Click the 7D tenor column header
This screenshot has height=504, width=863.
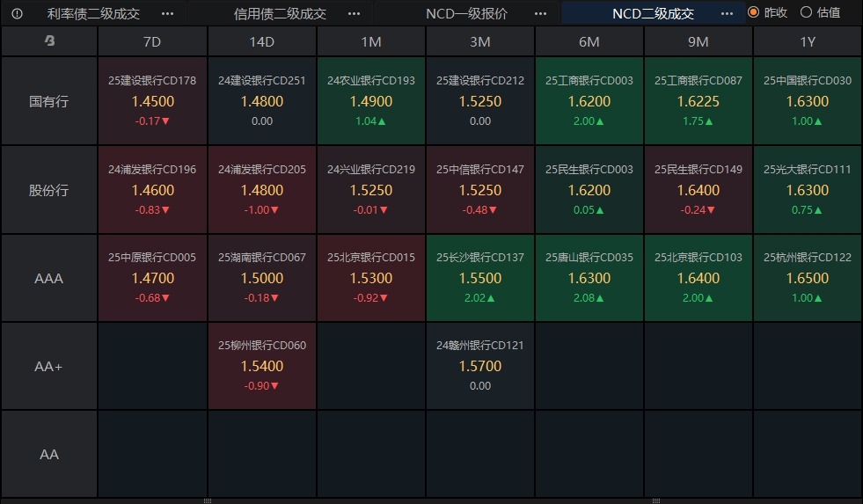click(152, 42)
